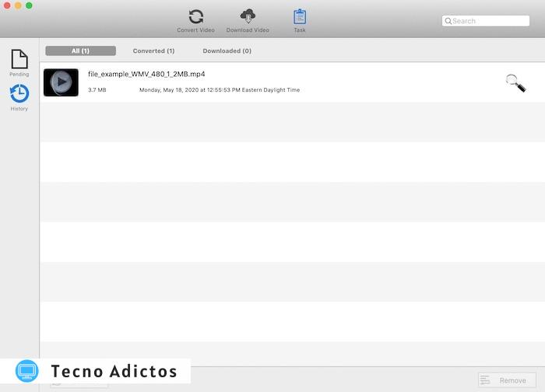Switch to the Task clipboard view
Viewport: 545px width, 392px height.
[300, 19]
